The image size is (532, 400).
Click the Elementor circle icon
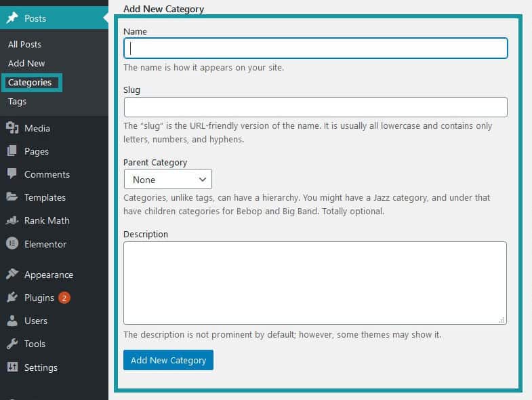tap(12, 243)
